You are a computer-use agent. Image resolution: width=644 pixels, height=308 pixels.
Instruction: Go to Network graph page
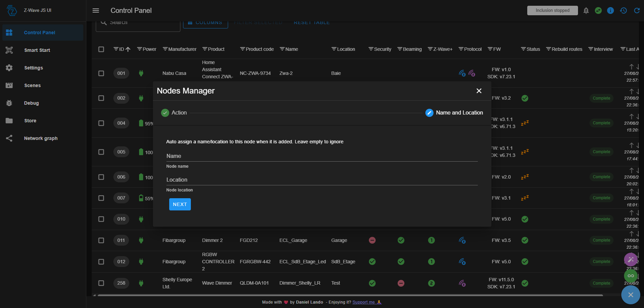[41, 138]
